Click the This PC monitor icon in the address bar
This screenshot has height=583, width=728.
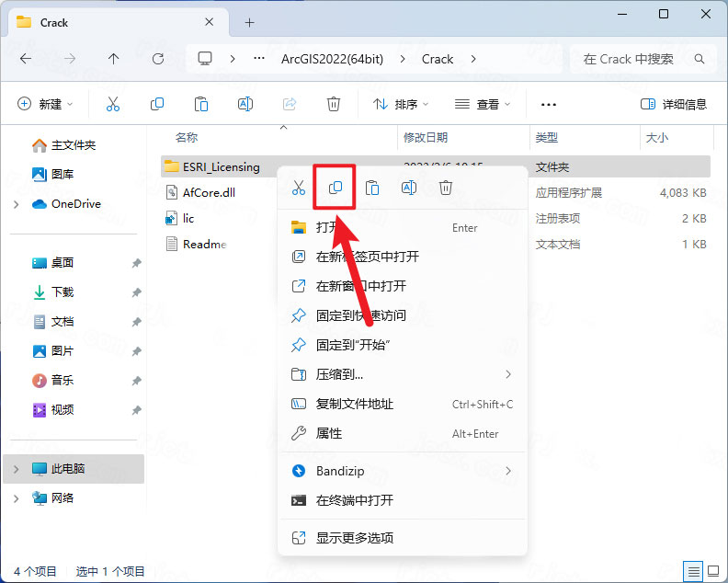click(205, 59)
